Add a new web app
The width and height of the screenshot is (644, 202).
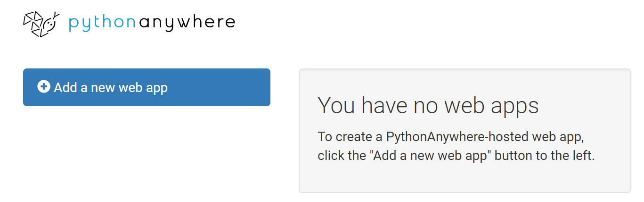[x=147, y=87]
